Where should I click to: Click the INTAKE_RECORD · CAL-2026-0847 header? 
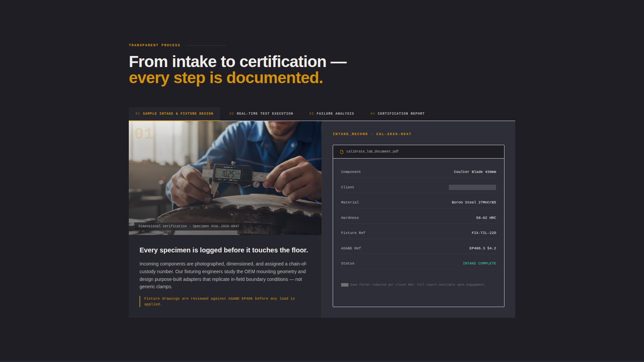[x=372, y=134]
